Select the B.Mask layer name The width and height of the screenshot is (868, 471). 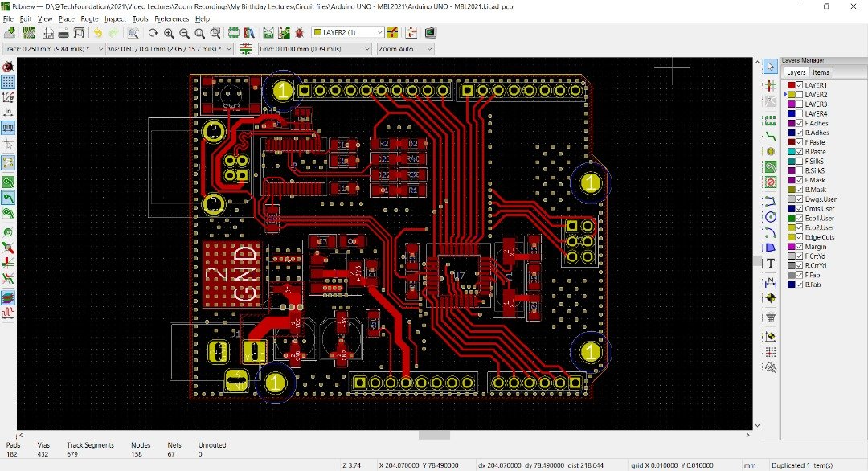[x=815, y=190]
